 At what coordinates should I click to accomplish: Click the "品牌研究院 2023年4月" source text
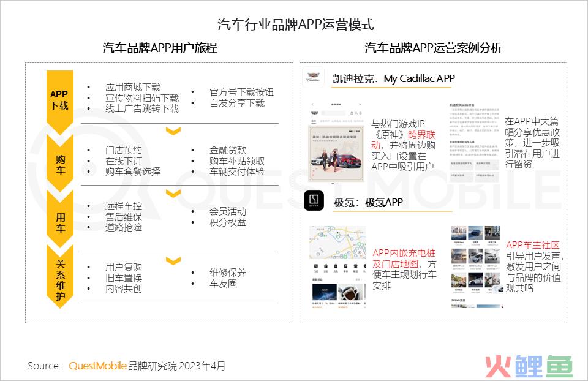point(176,366)
